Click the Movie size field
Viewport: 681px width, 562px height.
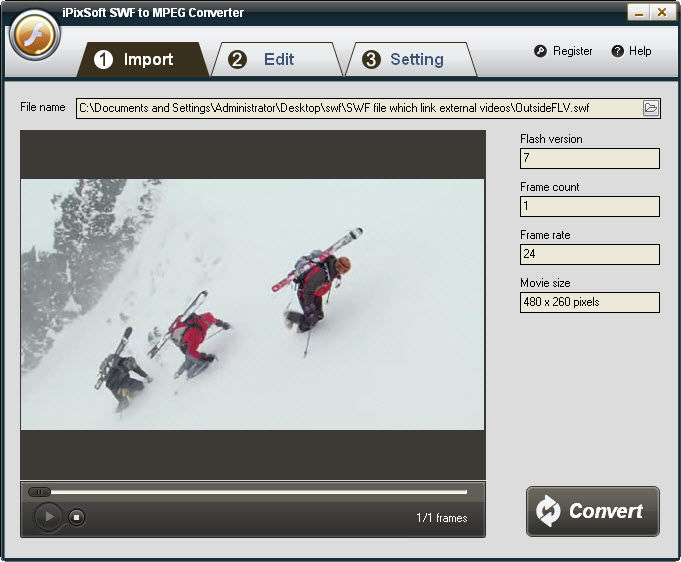click(x=589, y=302)
